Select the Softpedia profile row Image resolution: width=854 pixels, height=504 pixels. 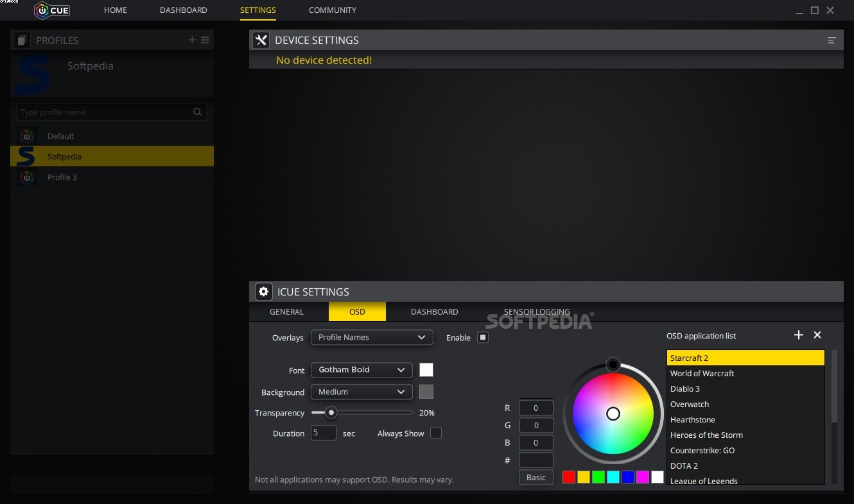(112, 156)
